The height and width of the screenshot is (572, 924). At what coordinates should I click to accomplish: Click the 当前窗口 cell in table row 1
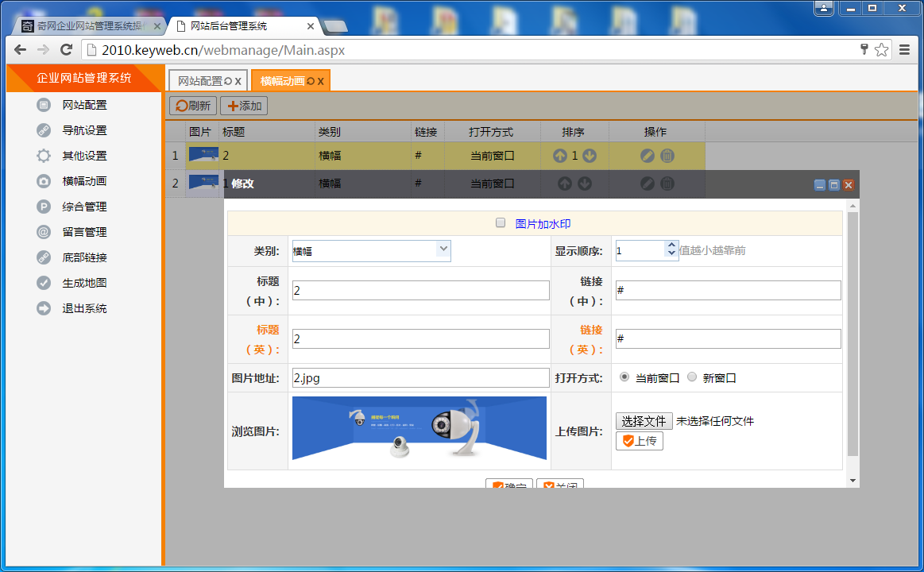tap(492, 156)
